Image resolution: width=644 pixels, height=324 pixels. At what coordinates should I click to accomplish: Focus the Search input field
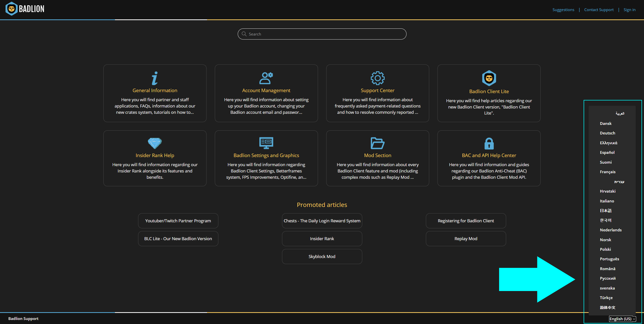[322, 34]
